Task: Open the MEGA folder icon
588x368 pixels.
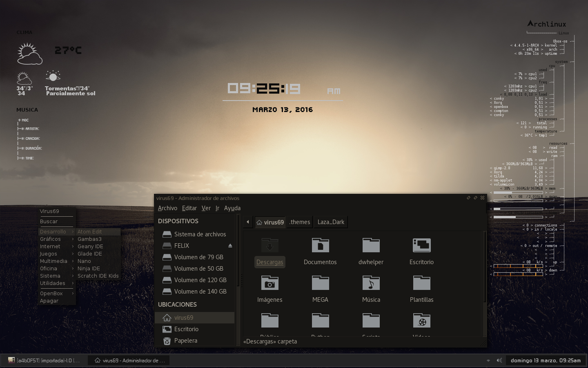Action: [320, 283]
